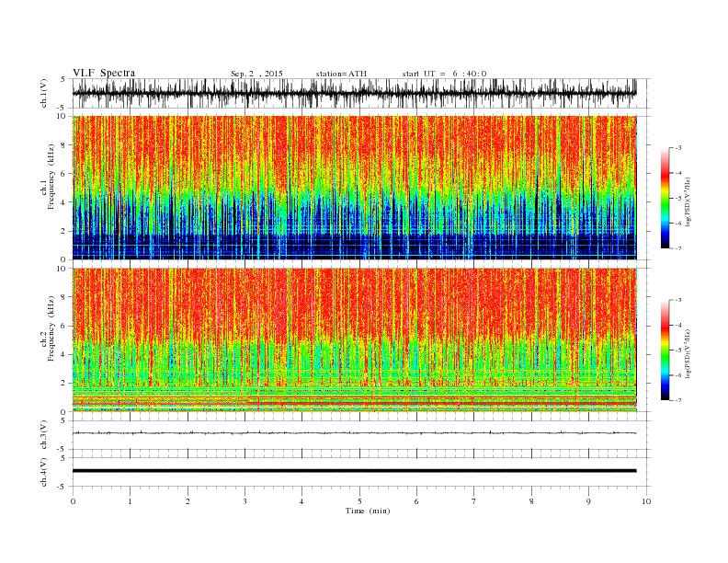Viewport: 728px width, 563px height.
Task: Click the "station=ATH" header label
Action: [x=341, y=74]
